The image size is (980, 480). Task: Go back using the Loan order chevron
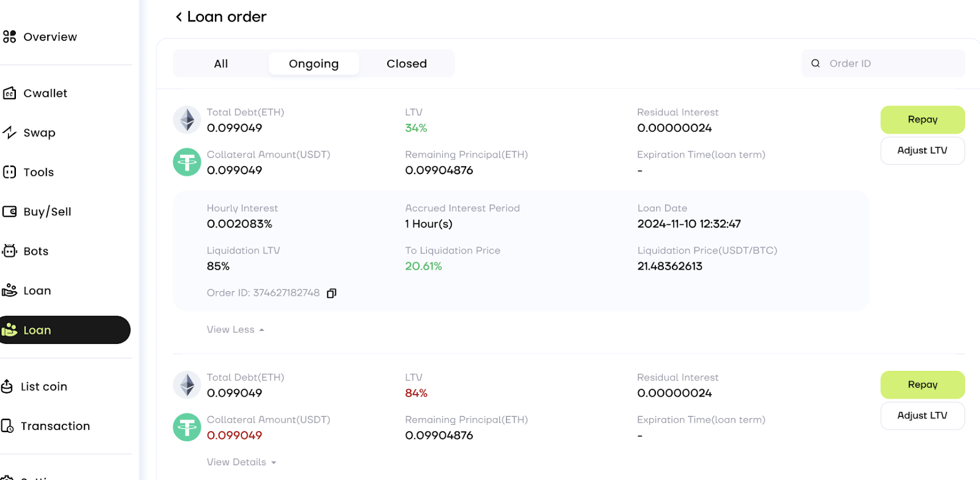click(179, 17)
